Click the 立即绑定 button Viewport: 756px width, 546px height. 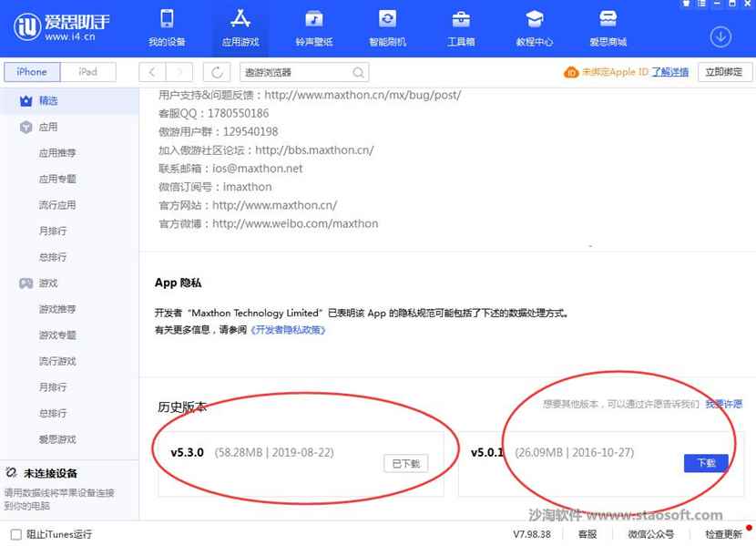pyautogui.click(x=724, y=72)
